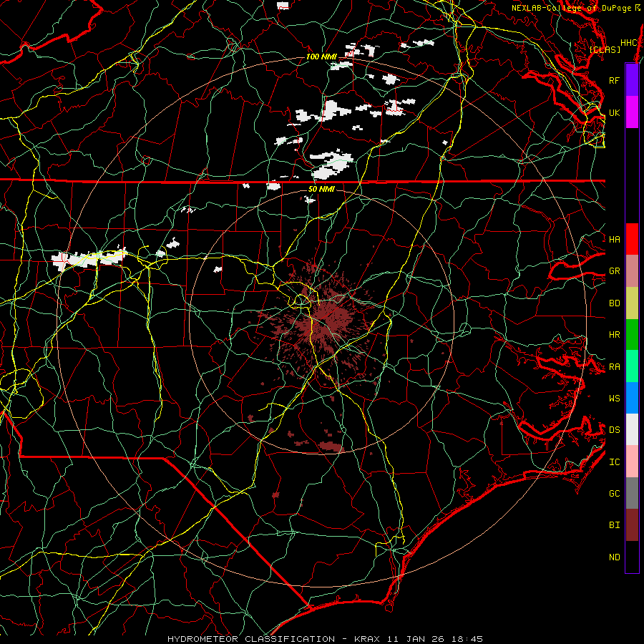Click the UK magenta legend color swatch
The image size is (644, 644).
pos(632,112)
